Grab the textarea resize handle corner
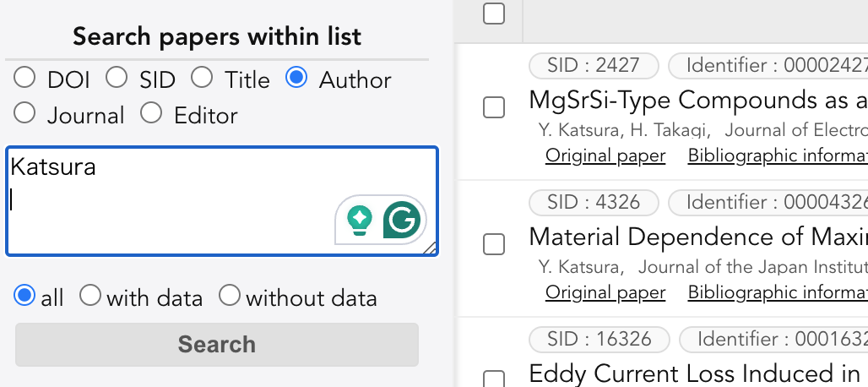This screenshot has width=868, height=387. [x=430, y=248]
